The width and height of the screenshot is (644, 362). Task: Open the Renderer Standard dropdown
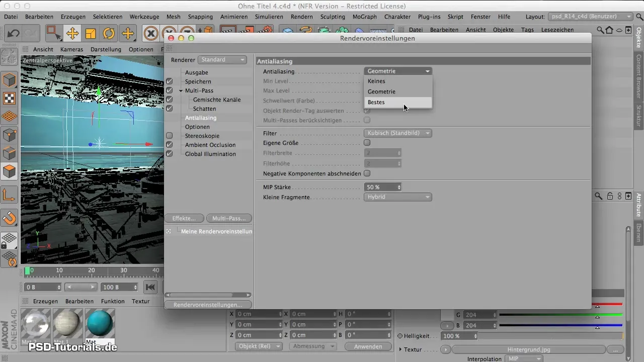click(222, 59)
